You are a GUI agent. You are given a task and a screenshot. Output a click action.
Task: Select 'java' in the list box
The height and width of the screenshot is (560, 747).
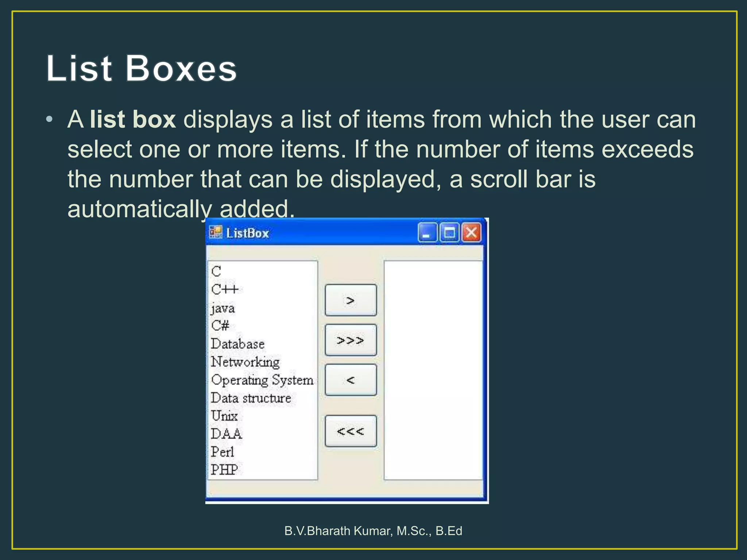(x=222, y=308)
